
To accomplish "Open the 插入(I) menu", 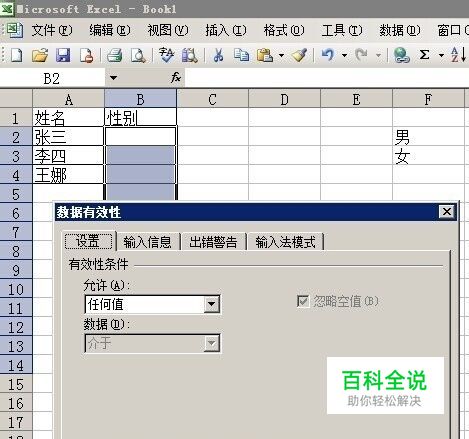I will pyautogui.click(x=226, y=31).
